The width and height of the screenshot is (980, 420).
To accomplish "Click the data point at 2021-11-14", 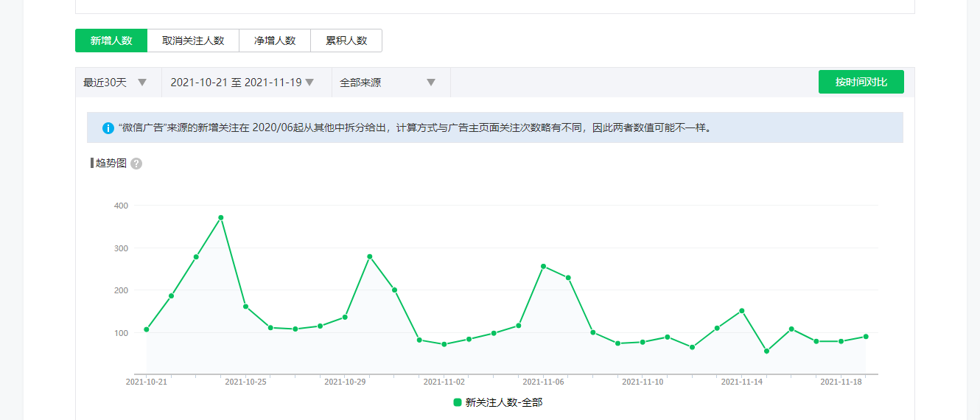I will (x=742, y=311).
